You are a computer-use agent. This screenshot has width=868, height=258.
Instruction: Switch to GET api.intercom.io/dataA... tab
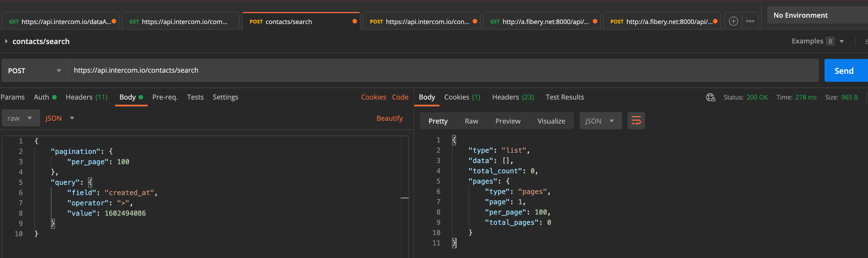click(61, 21)
